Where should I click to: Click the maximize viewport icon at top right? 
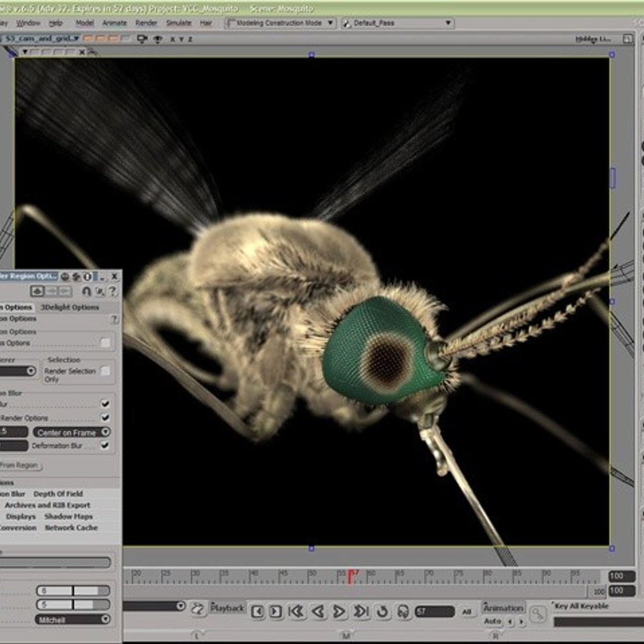[x=627, y=39]
